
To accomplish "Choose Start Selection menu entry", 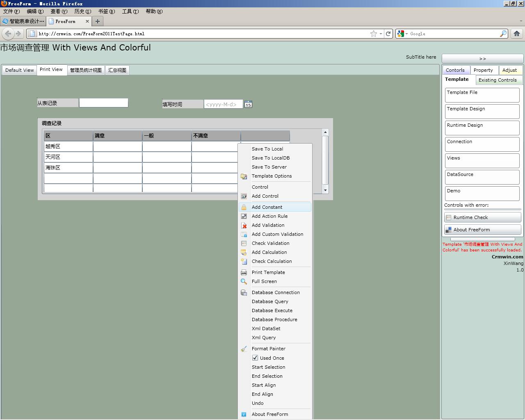I will point(268,367).
